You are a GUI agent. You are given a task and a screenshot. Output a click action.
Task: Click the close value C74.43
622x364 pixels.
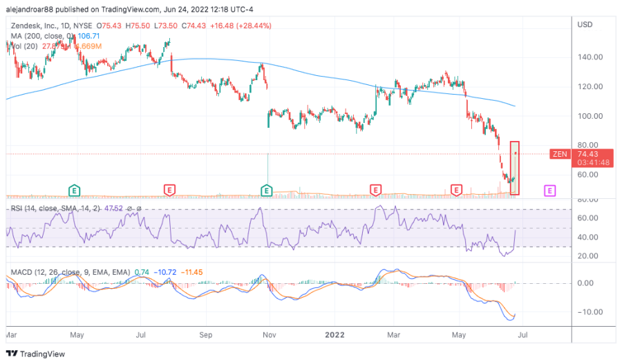click(x=194, y=26)
